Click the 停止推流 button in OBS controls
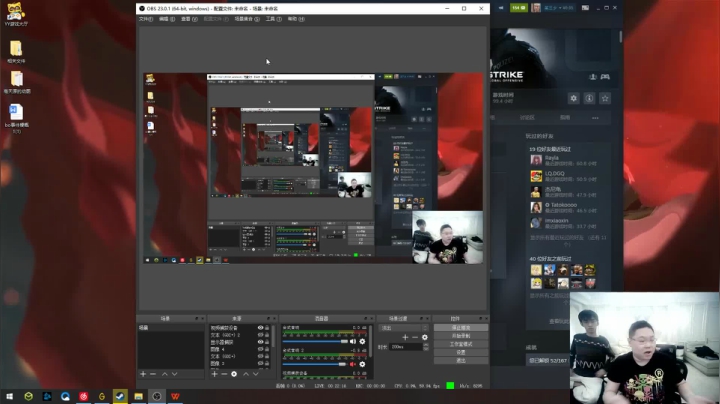 461,328
